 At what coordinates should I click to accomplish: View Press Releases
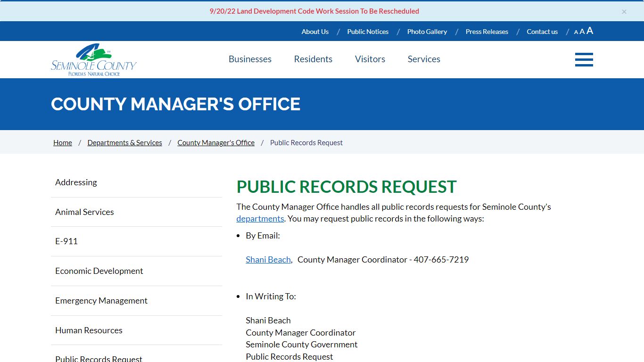487,32
